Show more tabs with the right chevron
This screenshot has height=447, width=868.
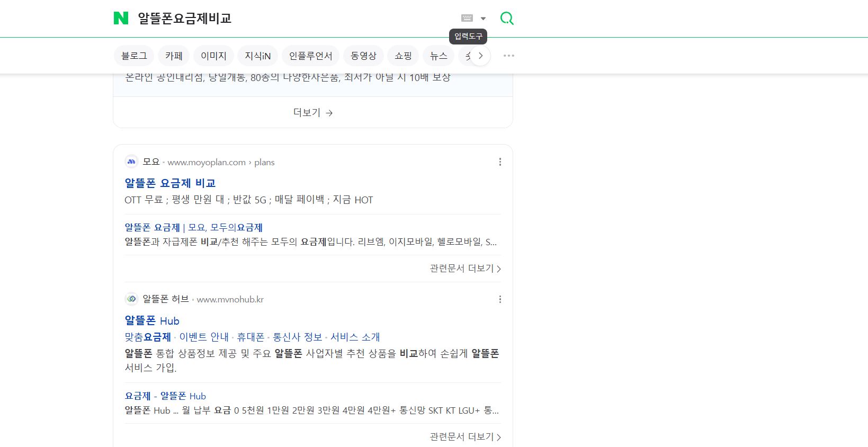[x=480, y=56]
